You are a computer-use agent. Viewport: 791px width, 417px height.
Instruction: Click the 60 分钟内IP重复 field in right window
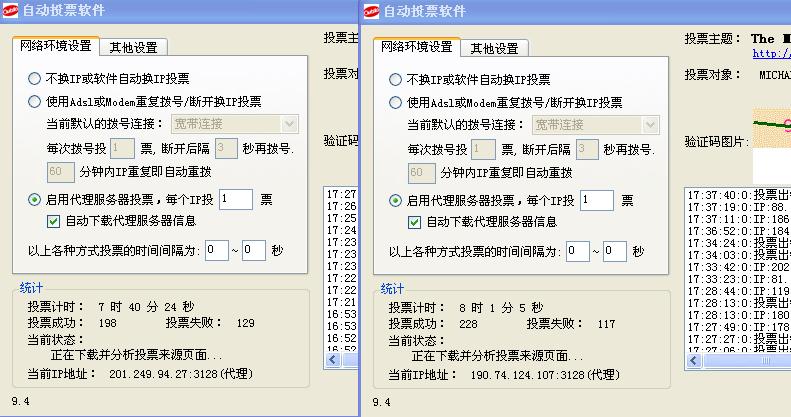[421, 173]
